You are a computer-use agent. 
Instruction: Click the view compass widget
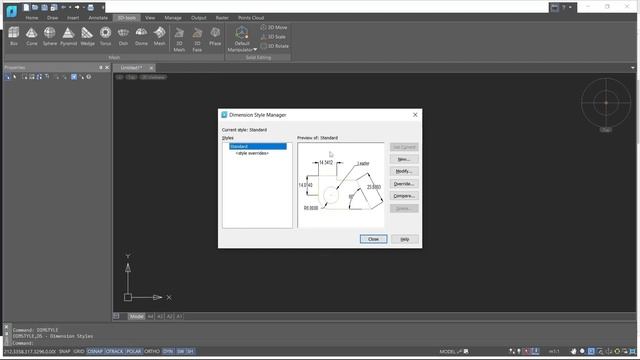coord(606,103)
